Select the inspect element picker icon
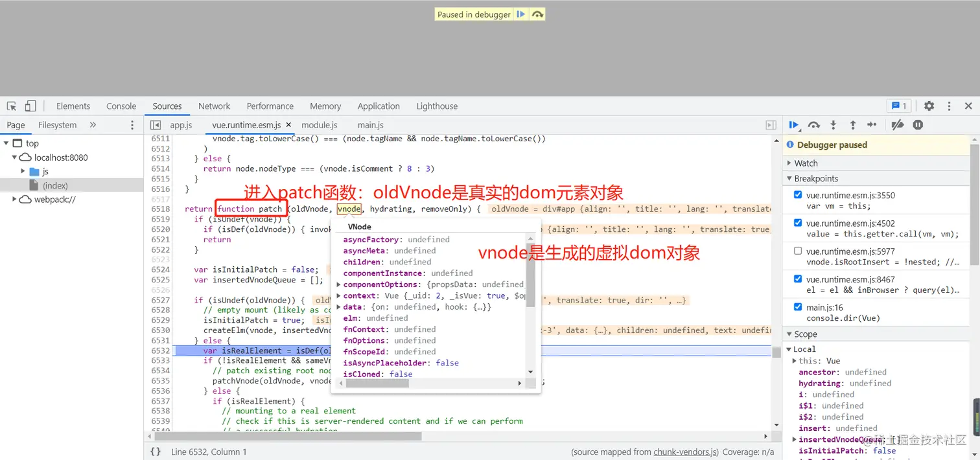The width and height of the screenshot is (980, 460). (12, 106)
